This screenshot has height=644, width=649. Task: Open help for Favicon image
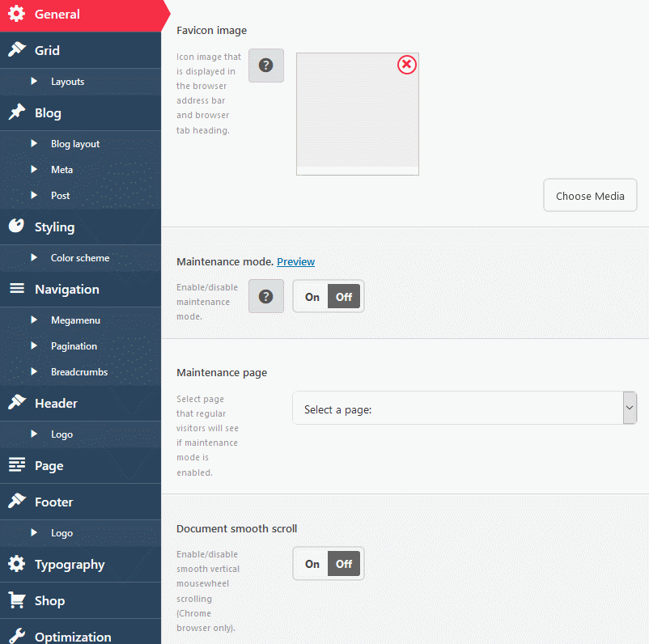265,66
